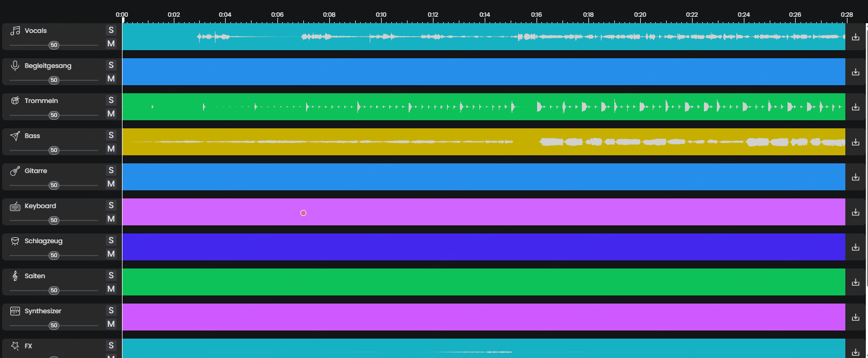Mute the Schlagzeug track
The image size is (868, 358).
pos(111,254)
